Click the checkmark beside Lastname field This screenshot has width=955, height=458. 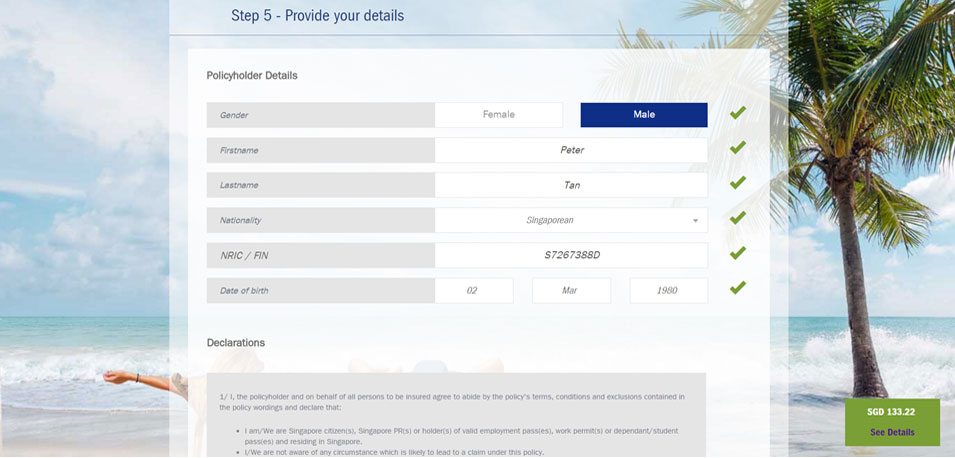(738, 183)
